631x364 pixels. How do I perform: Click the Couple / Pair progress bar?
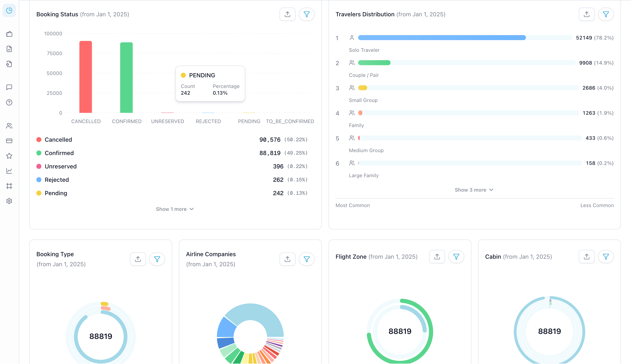(x=467, y=63)
